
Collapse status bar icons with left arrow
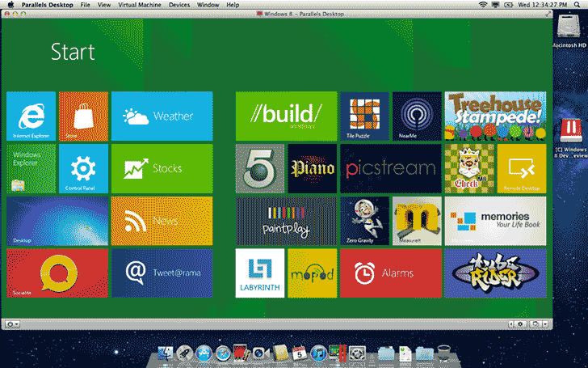pos(511,324)
